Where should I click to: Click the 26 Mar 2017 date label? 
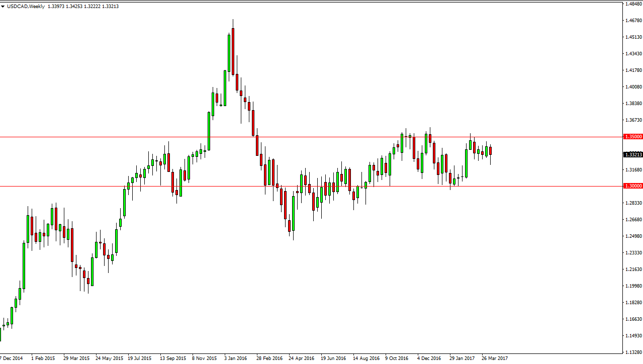tap(494, 358)
